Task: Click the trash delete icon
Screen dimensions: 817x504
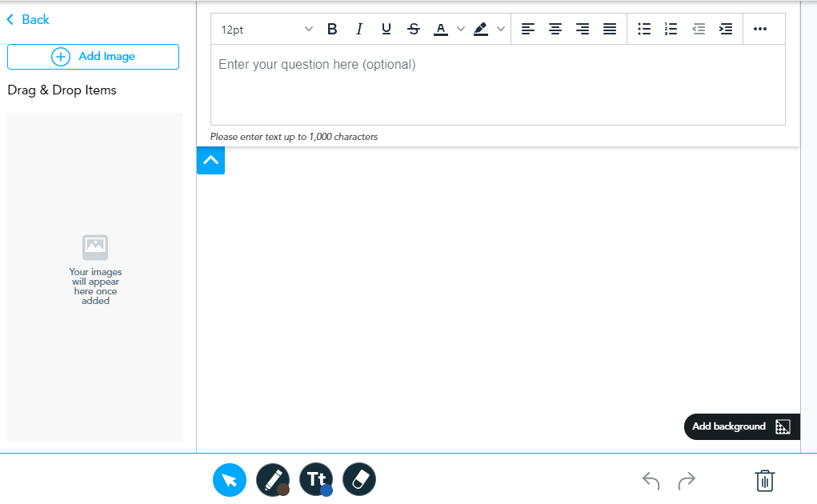Action: (764, 481)
